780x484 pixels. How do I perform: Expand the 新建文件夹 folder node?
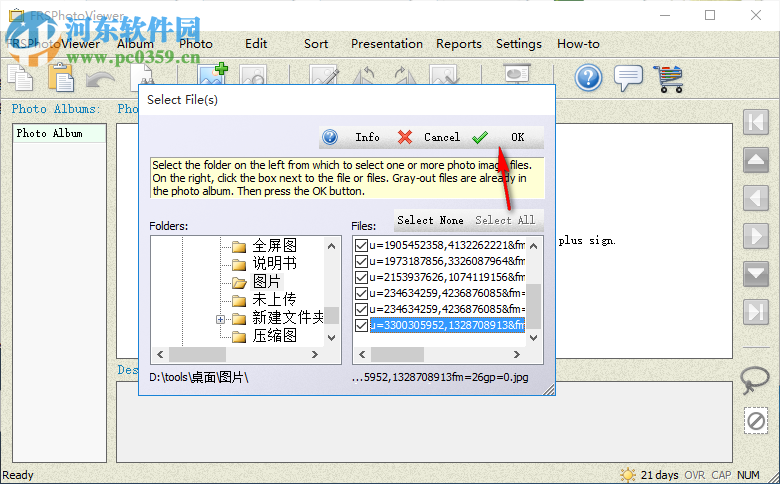click(x=220, y=319)
